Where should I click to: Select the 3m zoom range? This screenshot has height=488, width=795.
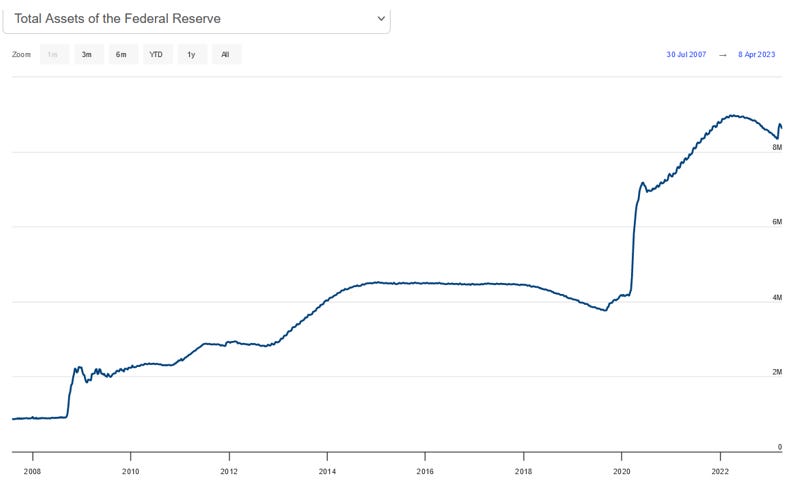coord(87,54)
